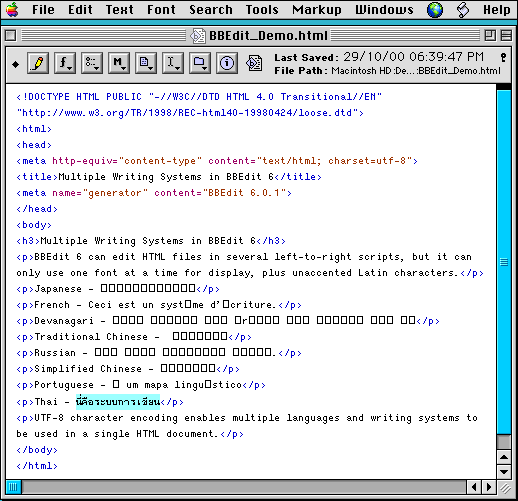Open the line breaks popup
The image size is (518, 501).
coord(173,63)
